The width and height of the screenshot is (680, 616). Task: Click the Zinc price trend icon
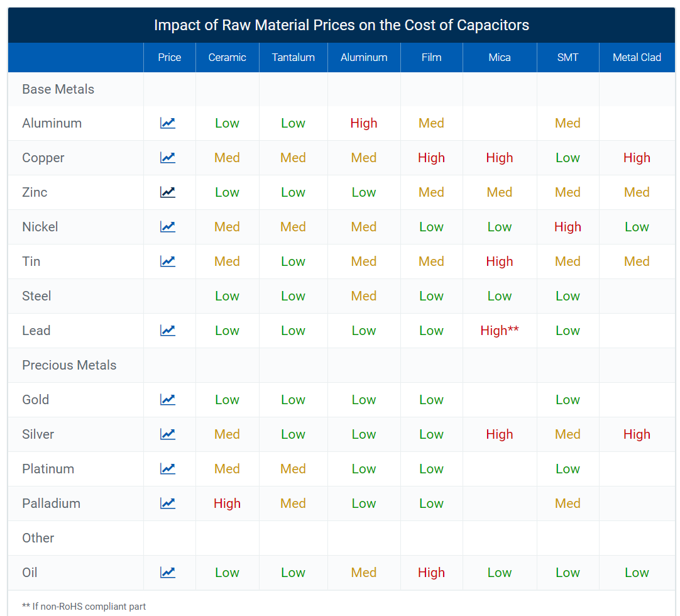click(168, 192)
